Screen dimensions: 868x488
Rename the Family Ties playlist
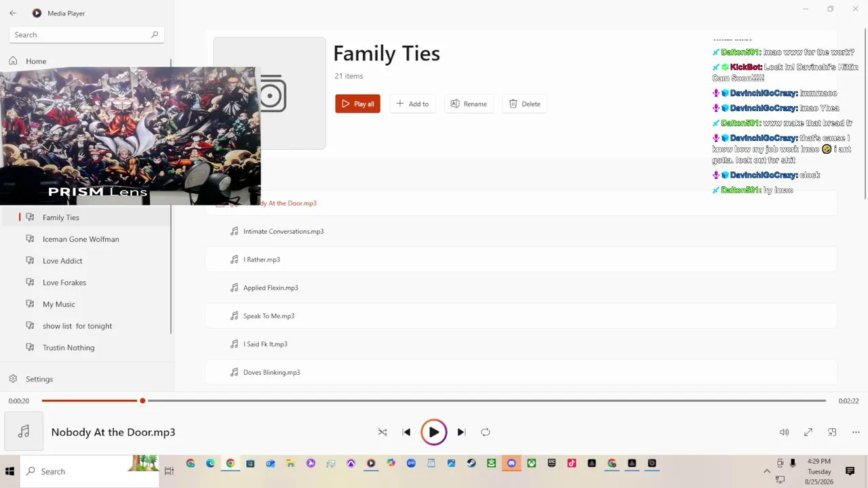pyautogui.click(x=469, y=104)
